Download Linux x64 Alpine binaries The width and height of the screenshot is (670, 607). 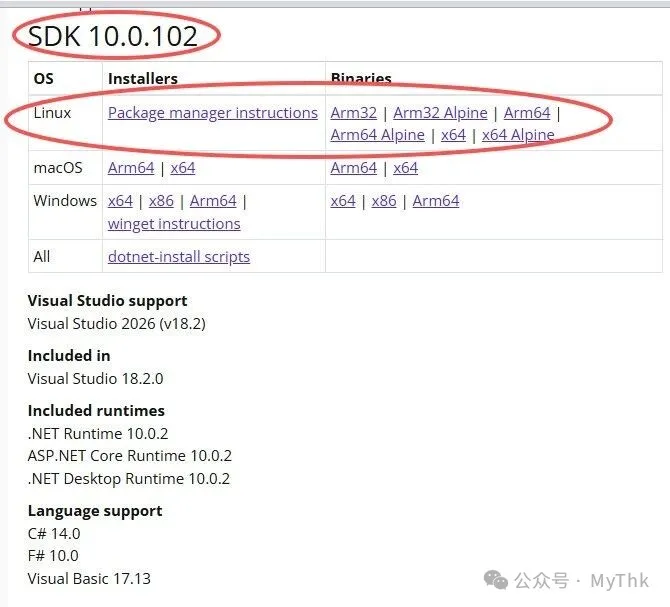(x=518, y=135)
